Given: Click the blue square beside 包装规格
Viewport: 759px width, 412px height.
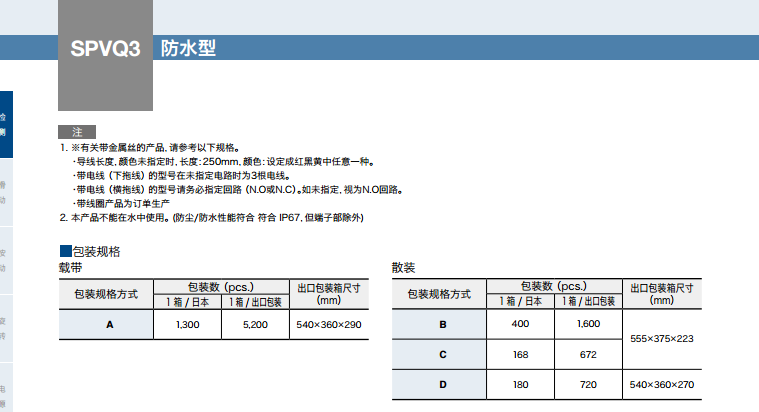Looking at the screenshot, I should coord(66,251).
